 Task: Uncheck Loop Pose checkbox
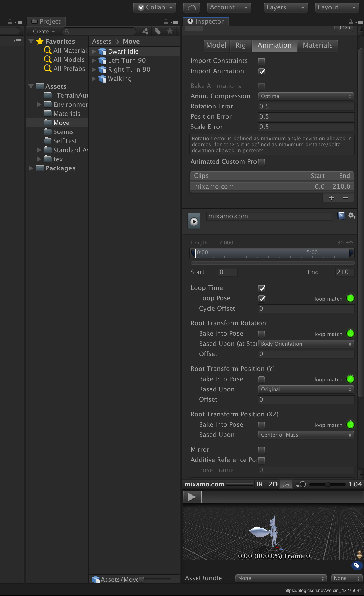click(x=262, y=299)
